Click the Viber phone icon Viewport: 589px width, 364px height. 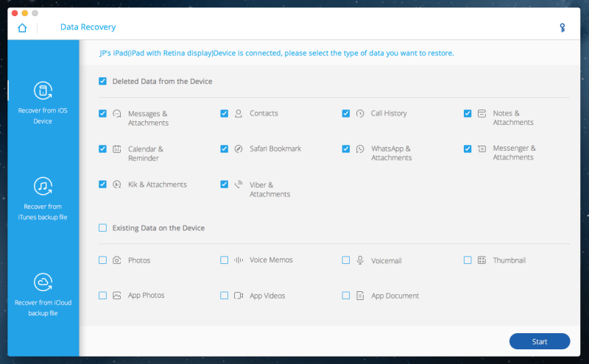(x=239, y=185)
